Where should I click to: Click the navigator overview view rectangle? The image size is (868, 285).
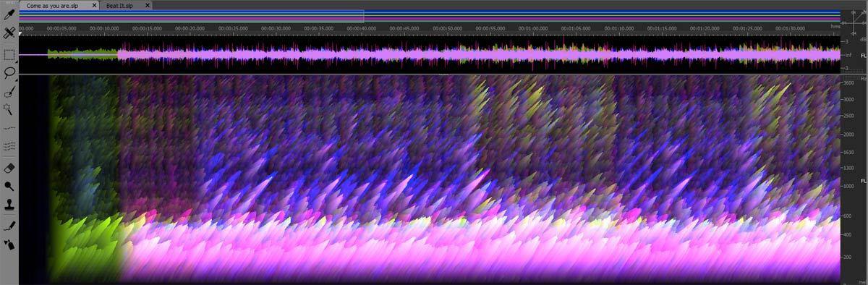(192, 16)
